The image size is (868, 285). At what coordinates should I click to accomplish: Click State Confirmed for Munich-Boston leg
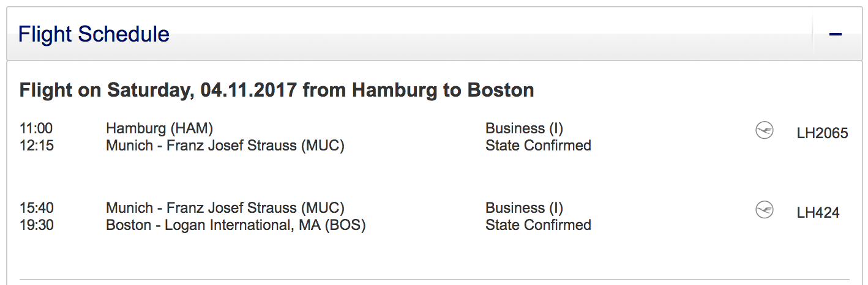point(538,225)
